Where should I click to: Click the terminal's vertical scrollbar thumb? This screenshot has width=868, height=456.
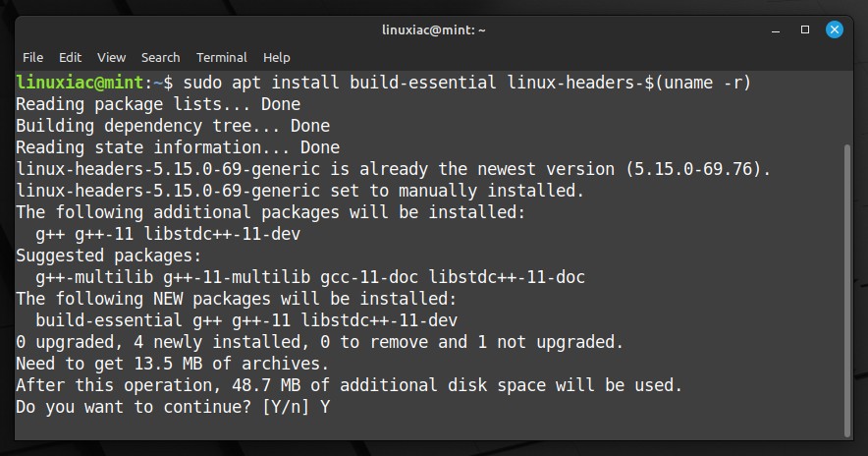tap(847, 291)
